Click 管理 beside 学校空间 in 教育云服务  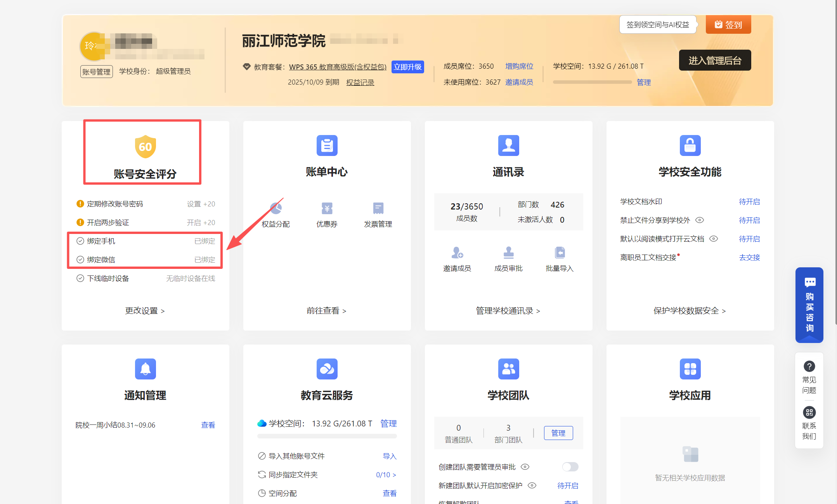click(x=388, y=423)
